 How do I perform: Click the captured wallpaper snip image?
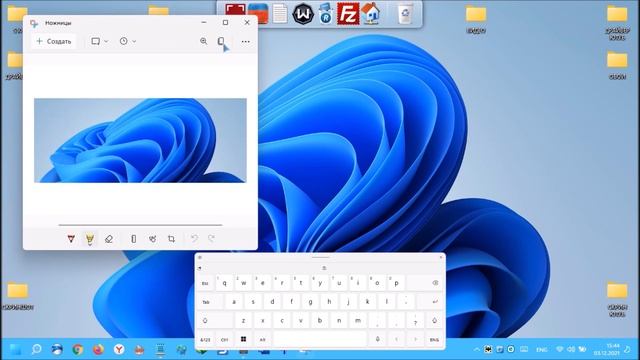tap(140, 140)
